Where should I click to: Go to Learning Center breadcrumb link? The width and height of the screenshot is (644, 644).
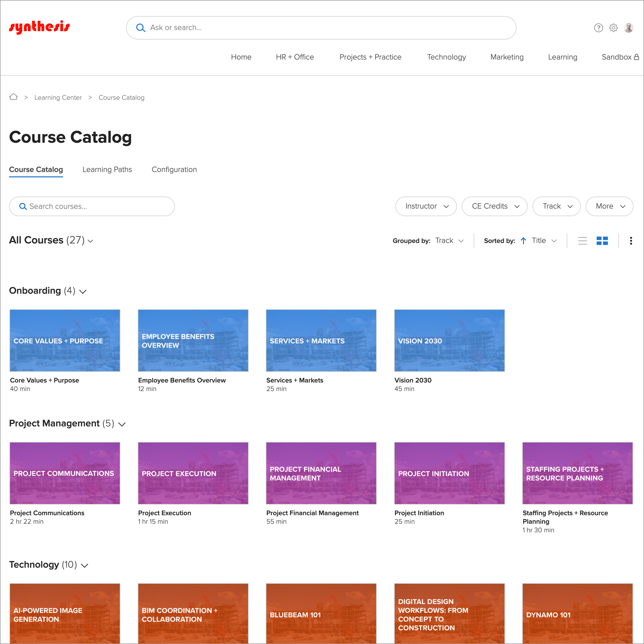[58, 98]
